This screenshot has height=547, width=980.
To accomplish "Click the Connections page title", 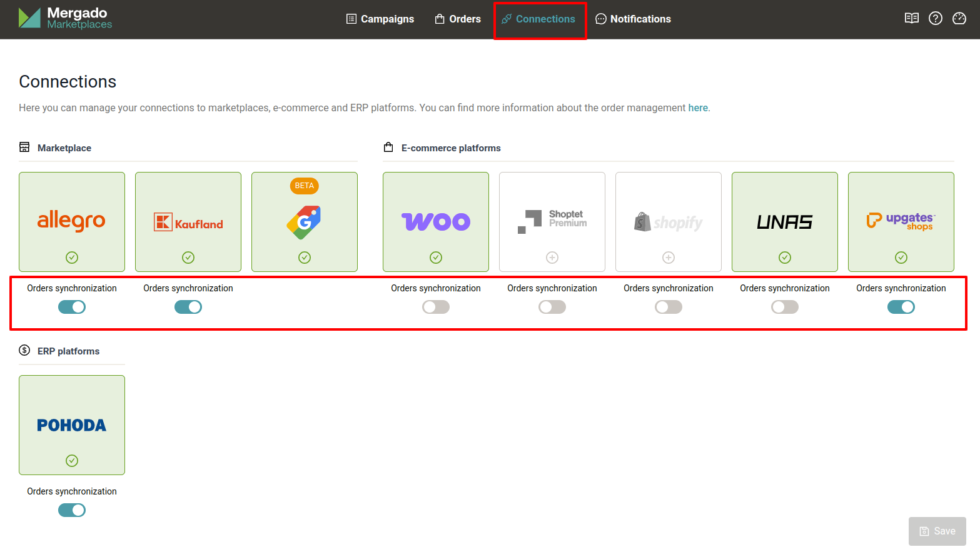I will (68, 82).
